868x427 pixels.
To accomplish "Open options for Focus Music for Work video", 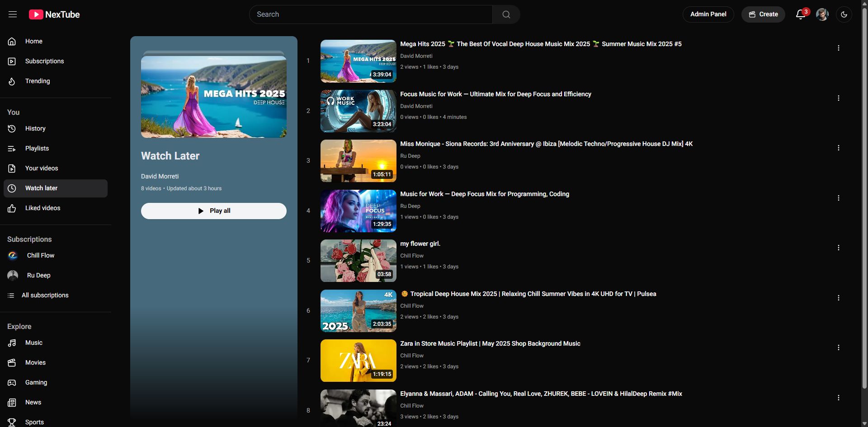I will point(838,98).
